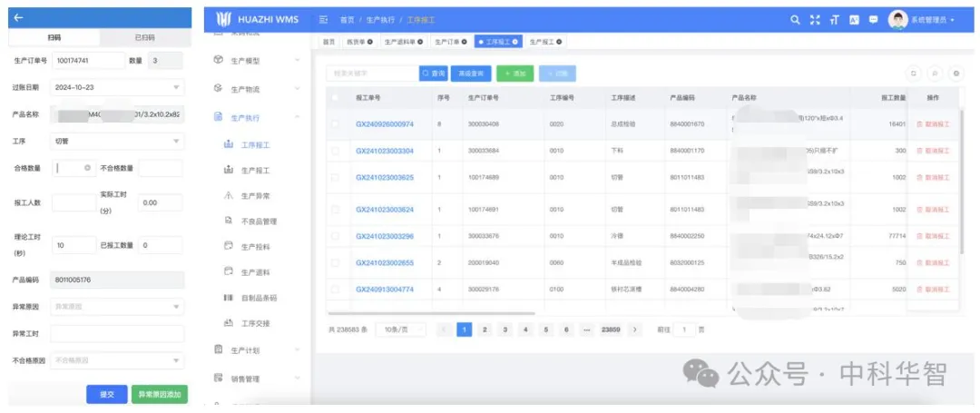The image size is (980, 413).
Task: Open the 工序 dropdown showing 切管
Action: 118,141
